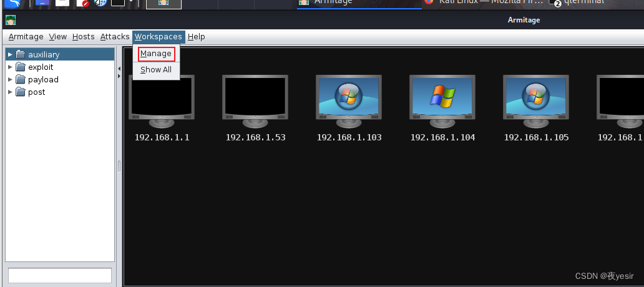Select Windows host monitor 192.168.1.103
This screenshot has width=644, height=287.
point(349,102)
